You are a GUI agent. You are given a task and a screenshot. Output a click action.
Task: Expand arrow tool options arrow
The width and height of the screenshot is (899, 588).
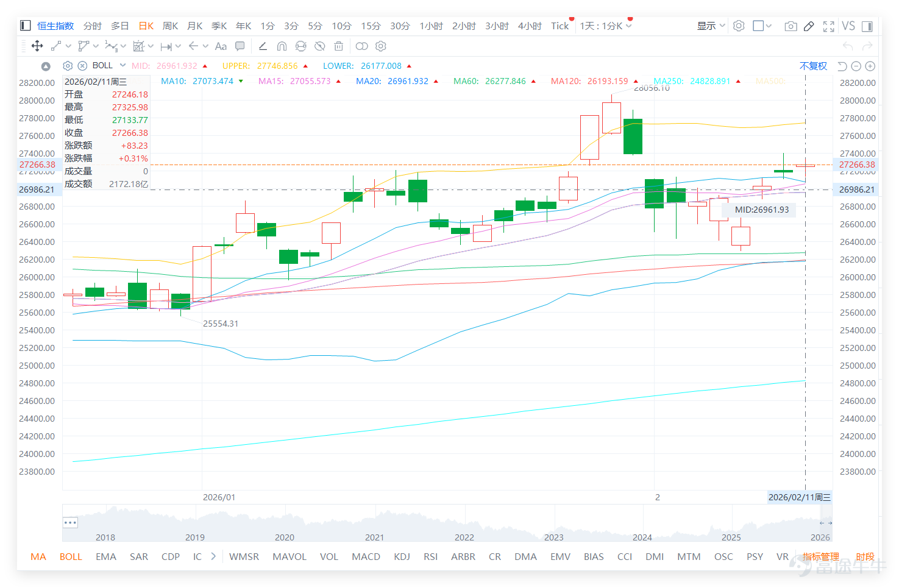click(205, 46)
